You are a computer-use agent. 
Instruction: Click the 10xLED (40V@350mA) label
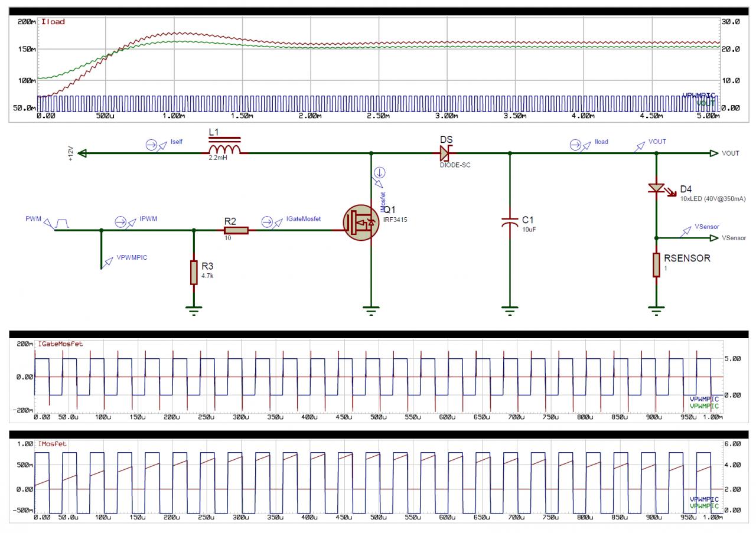coord(712,199)
